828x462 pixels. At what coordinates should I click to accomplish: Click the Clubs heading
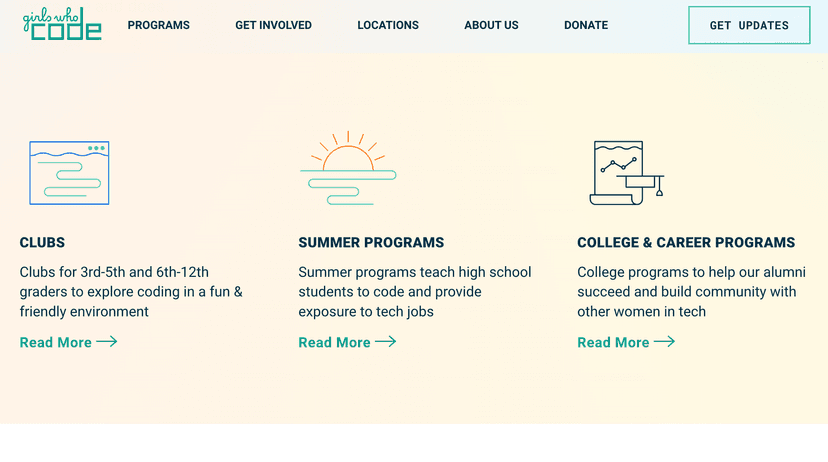(42, 242)
